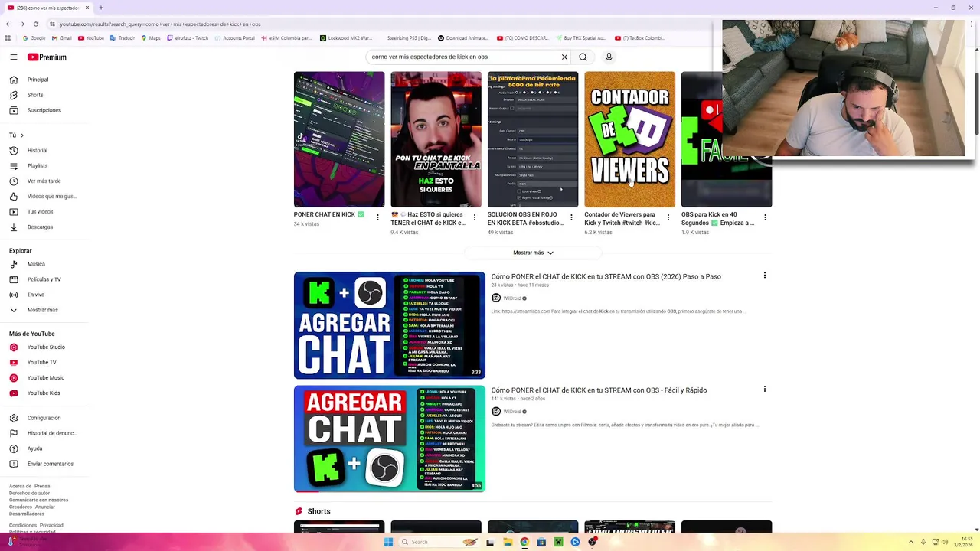Open the Windows Start button
The width and height of the screenshot is (980, 551).
[x=388, y=542]
